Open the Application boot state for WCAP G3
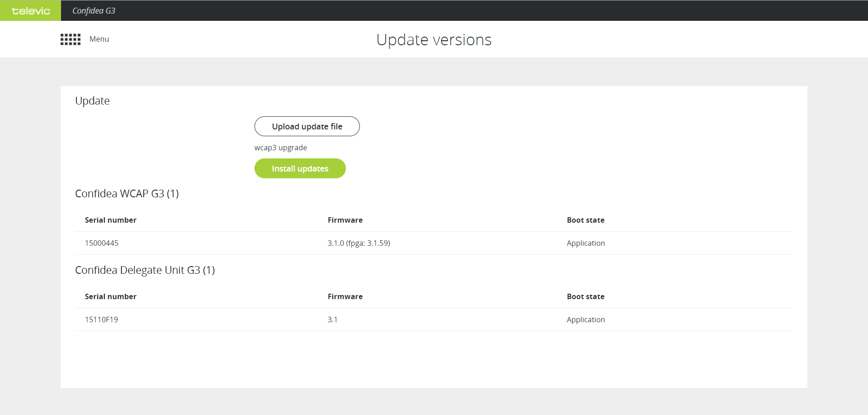The width and height of the screenshot is (868, 415). [585, 243]
